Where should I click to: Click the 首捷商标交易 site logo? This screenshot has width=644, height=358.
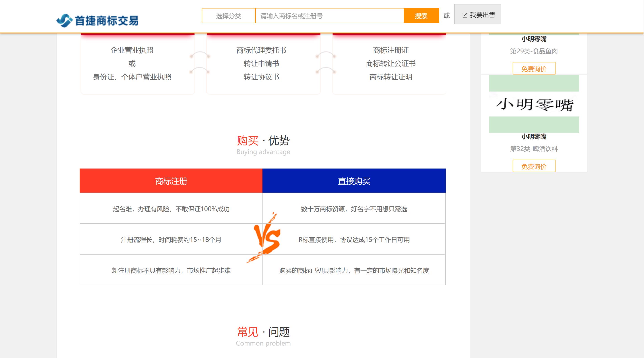(97, 20)
